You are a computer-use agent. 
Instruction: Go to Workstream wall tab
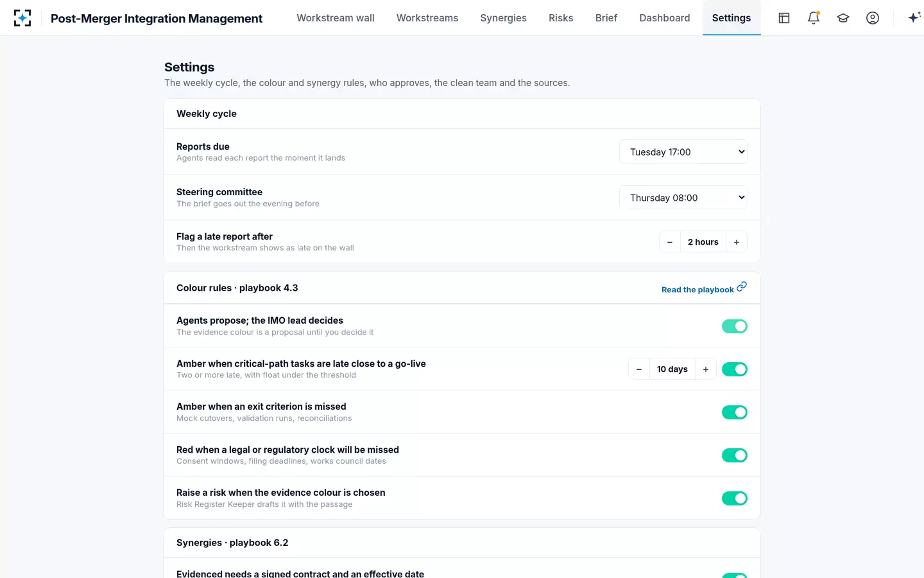click(336, 18)
